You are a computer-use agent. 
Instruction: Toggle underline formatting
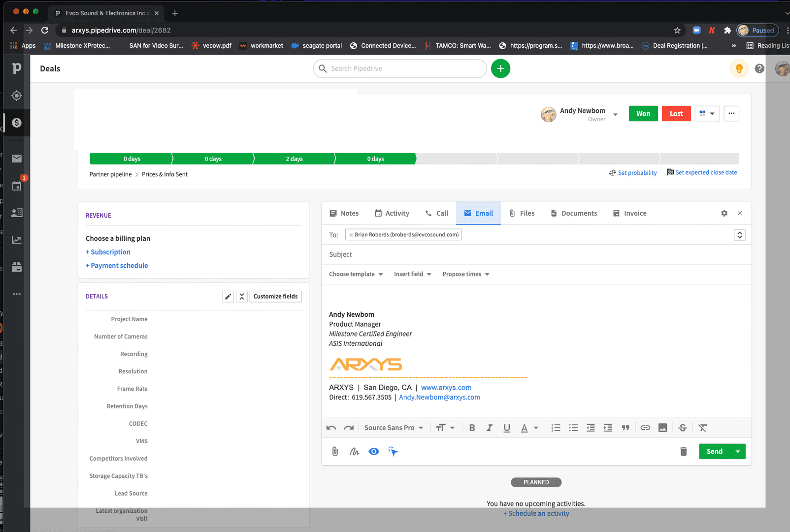(507, 428)
